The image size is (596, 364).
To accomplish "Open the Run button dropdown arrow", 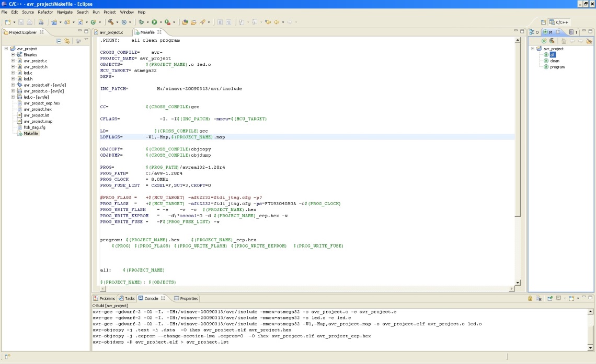I will coord(160,22).
